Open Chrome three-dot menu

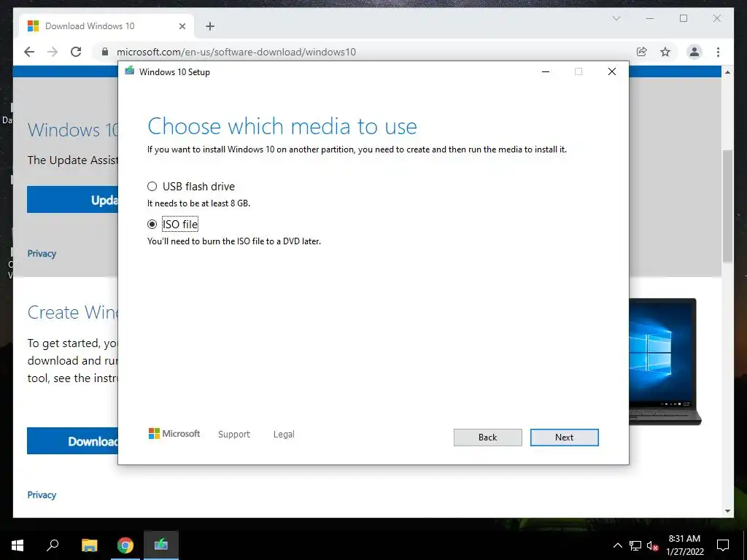point(718,52)
